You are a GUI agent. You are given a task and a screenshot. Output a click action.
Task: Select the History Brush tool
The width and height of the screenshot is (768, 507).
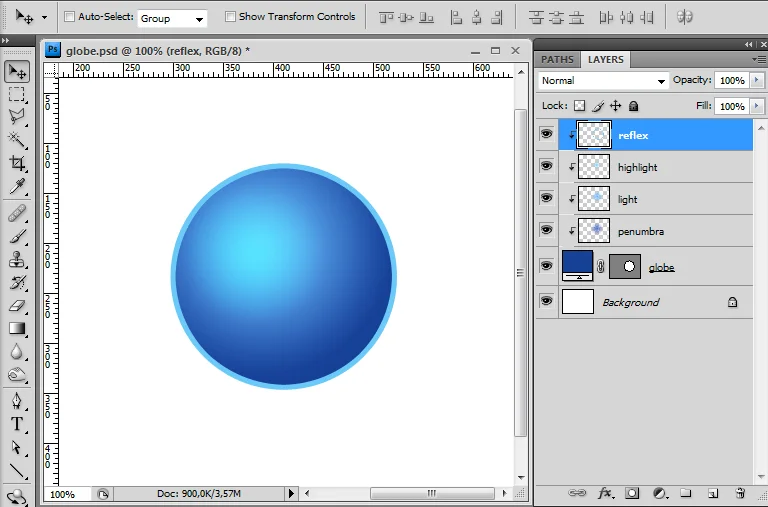(17, 283)
